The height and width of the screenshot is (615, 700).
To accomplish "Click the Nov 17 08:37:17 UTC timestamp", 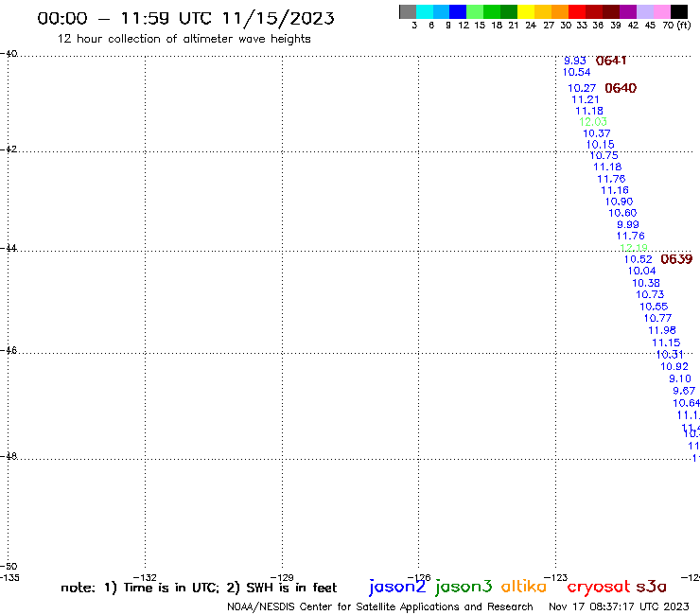I will [x=619, y=606].
